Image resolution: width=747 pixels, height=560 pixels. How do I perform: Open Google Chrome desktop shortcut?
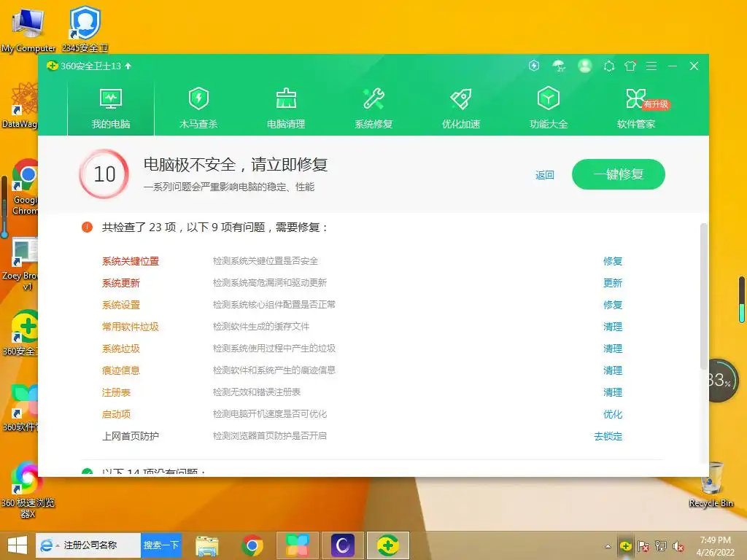25,187
